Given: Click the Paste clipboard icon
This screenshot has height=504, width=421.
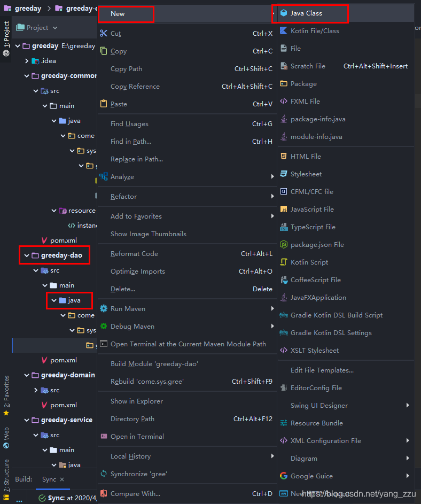Looking at the screenshot, I should coord(104,104).
